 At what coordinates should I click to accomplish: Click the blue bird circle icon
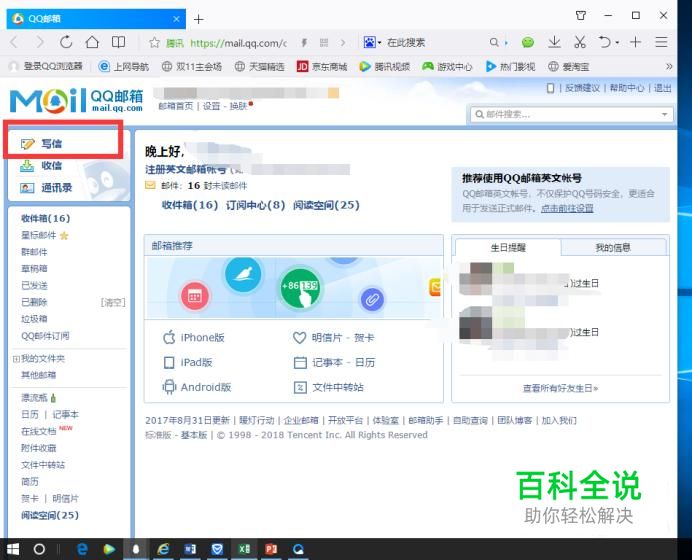click(243, 274)
